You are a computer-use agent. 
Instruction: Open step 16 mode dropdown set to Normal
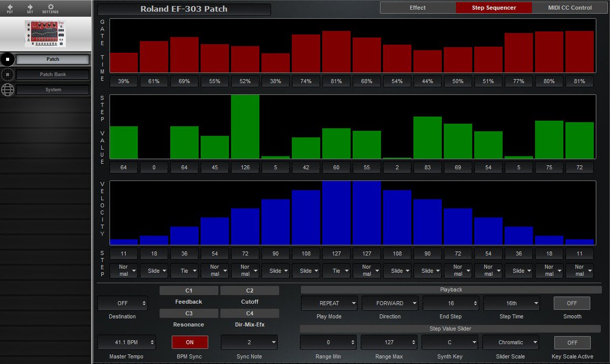579,270
